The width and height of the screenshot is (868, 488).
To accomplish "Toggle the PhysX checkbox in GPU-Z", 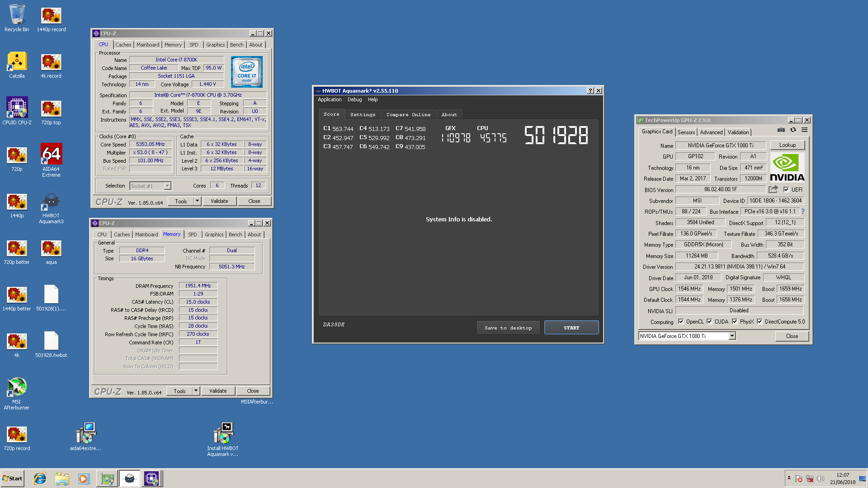I will [735, 322].
